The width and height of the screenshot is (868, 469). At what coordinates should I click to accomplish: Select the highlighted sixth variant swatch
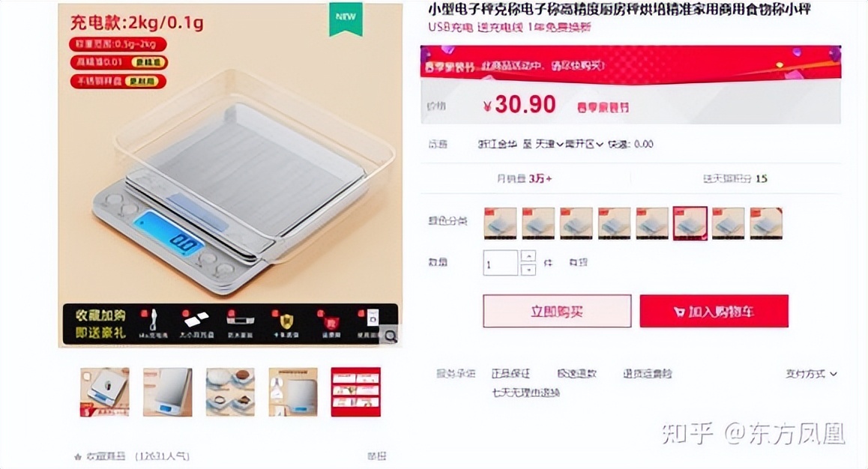(690, 223)
